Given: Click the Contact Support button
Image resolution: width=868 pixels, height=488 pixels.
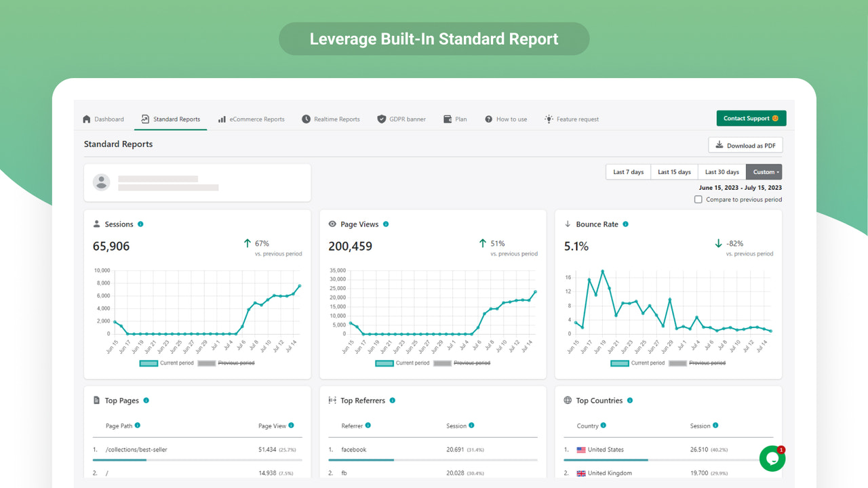Looking at the screenshot, I should coord(751,117).
